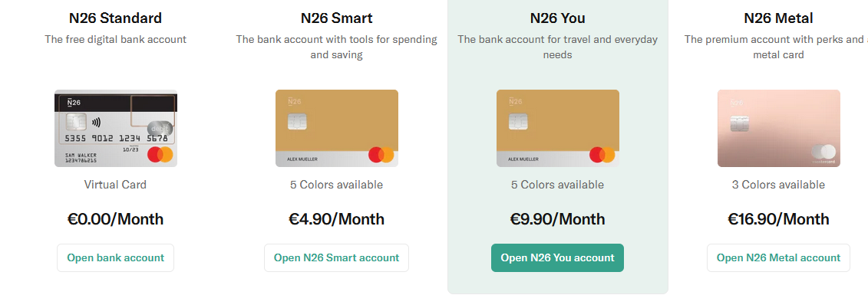Click the contactless symbol on Standard card

point(97,122)
